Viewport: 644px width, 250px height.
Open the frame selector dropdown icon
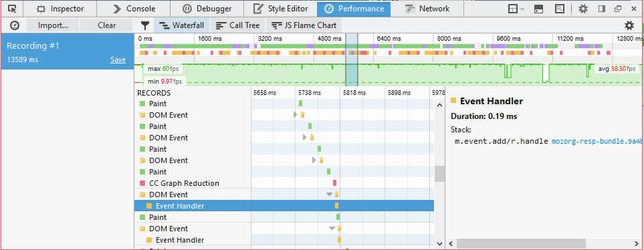[516, 9]
